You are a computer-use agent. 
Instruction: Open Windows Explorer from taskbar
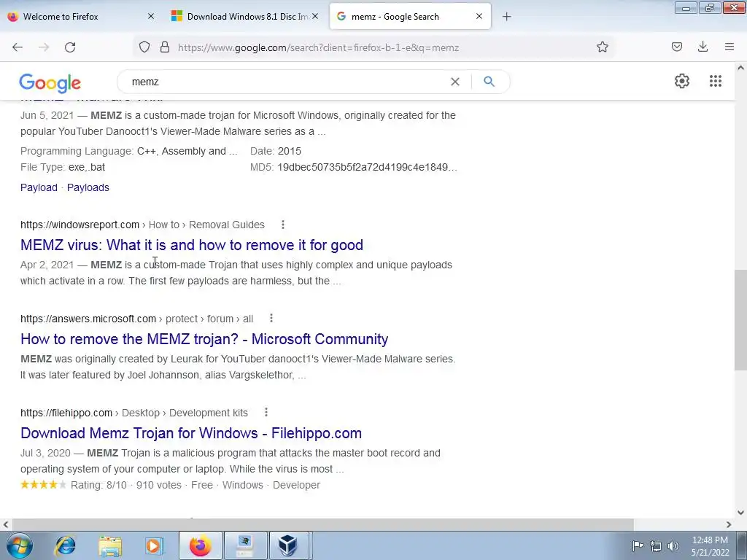click(x=110, y=545)
